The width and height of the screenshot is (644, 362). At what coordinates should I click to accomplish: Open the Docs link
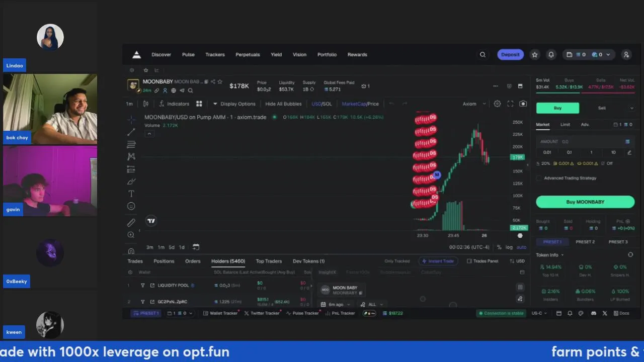(x=621, y=313)
